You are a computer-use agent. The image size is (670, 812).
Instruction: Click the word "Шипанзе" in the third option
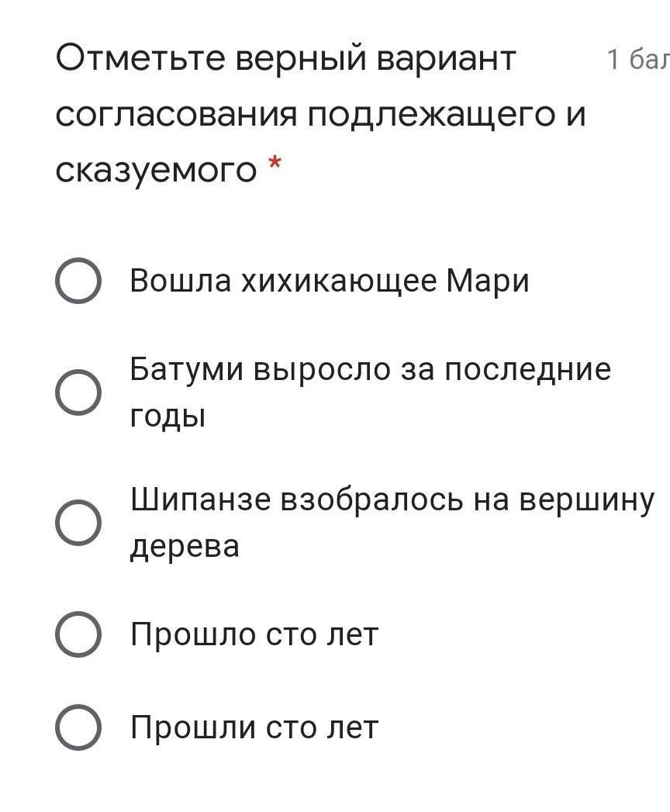point(199,499)
